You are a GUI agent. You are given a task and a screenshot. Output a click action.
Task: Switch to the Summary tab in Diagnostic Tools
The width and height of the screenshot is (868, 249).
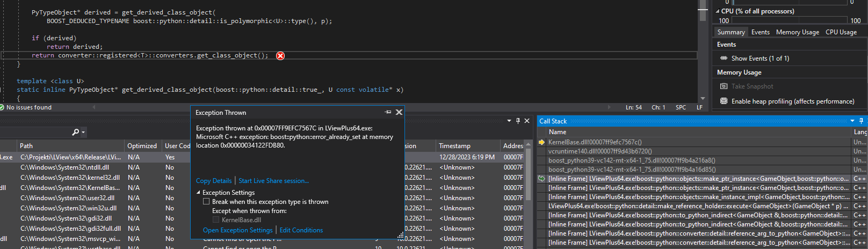(731, 32)
